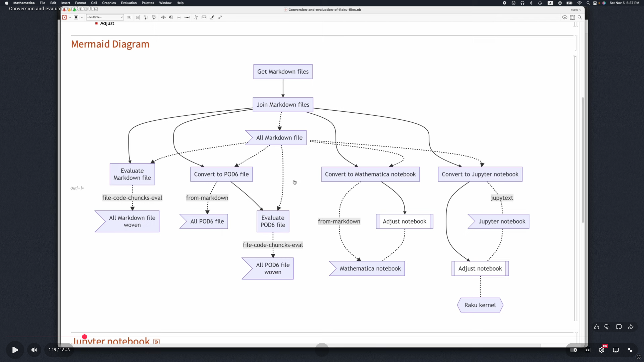Open the Evaluation menu
This screenshot has width=644, height=362.
click(x=129, y=3)
